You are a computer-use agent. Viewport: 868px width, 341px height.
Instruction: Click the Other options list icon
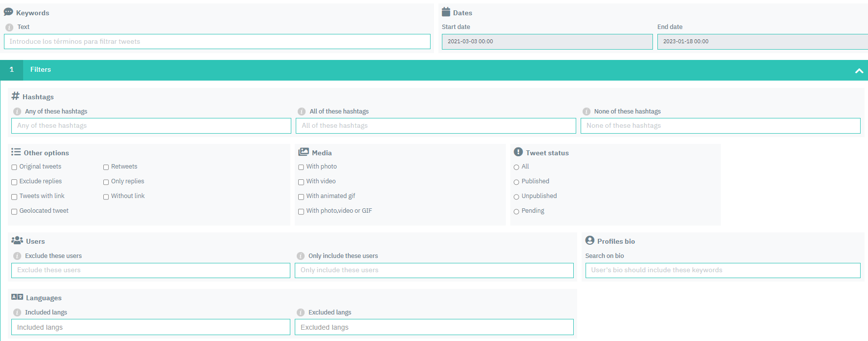click(16, 152)
